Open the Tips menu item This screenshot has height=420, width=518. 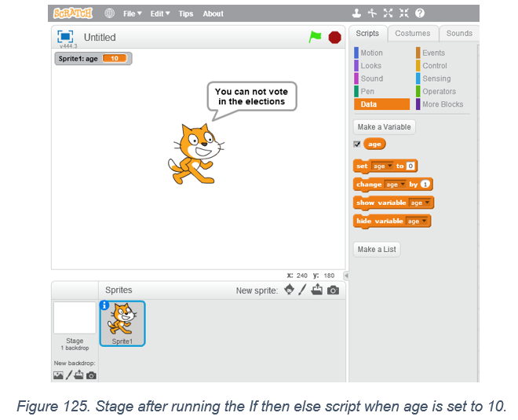(x=186, y=13)
